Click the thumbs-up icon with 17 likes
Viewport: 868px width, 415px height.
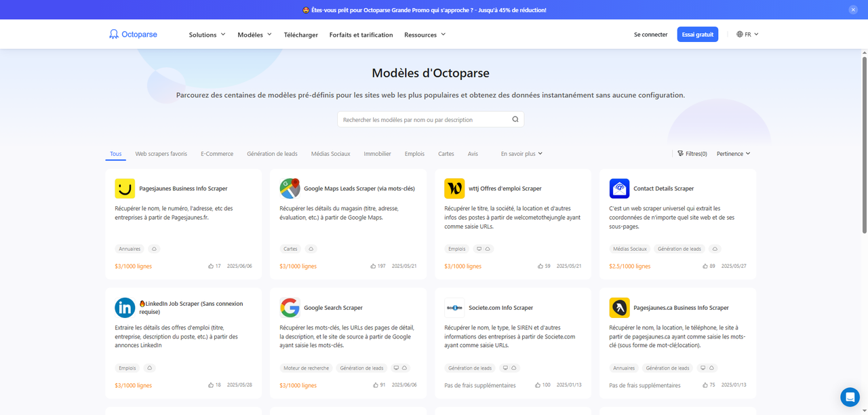point(211,266)
